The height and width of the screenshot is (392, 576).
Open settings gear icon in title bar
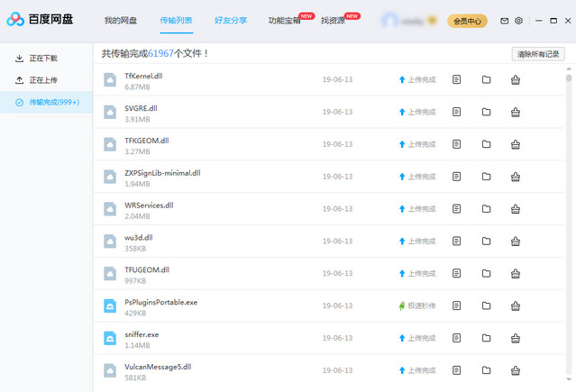coord(518,20)
